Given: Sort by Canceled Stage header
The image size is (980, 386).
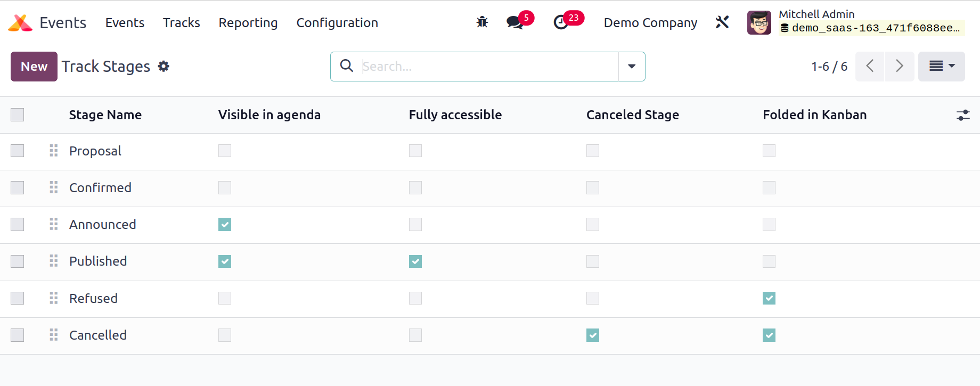Looking at the screenshot, I should pyautogui.click(x=633, y=115).
